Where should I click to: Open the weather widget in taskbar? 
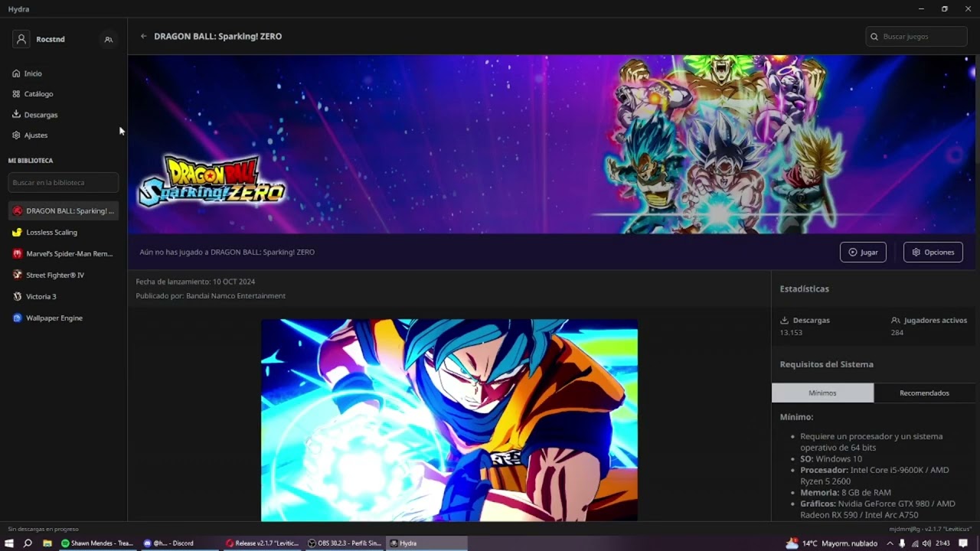pos(831,543)
